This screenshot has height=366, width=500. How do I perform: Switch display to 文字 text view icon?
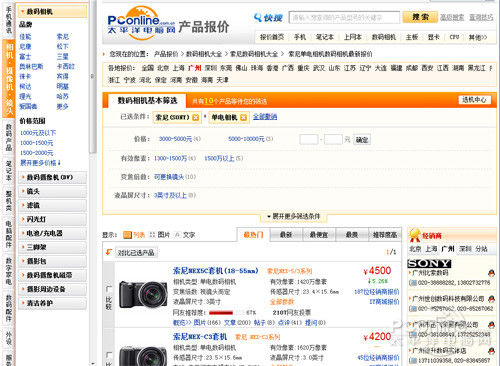pos(178,235)
